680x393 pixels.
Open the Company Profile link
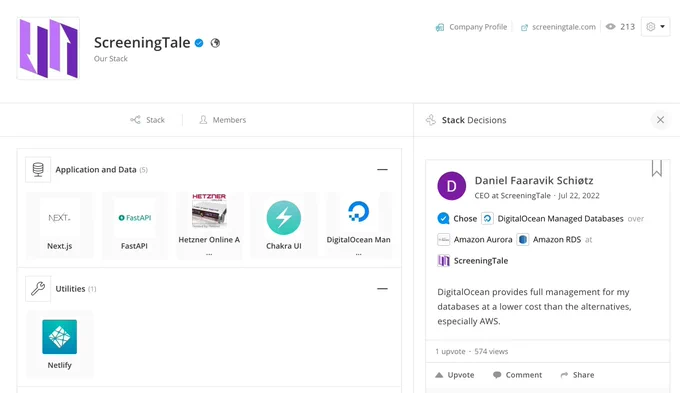click(471, 27)
